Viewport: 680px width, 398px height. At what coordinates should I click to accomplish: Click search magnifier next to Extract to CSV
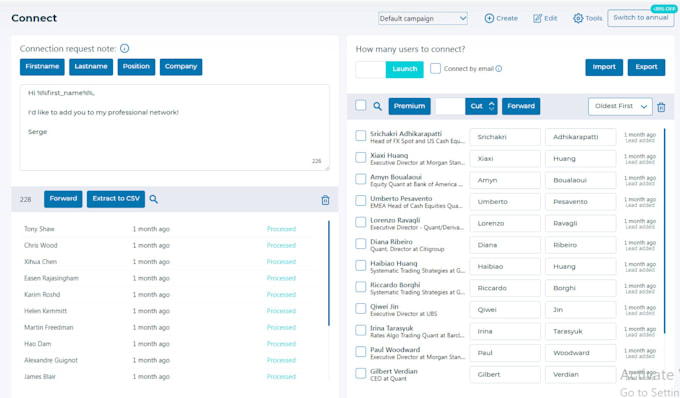pos(154,199)
